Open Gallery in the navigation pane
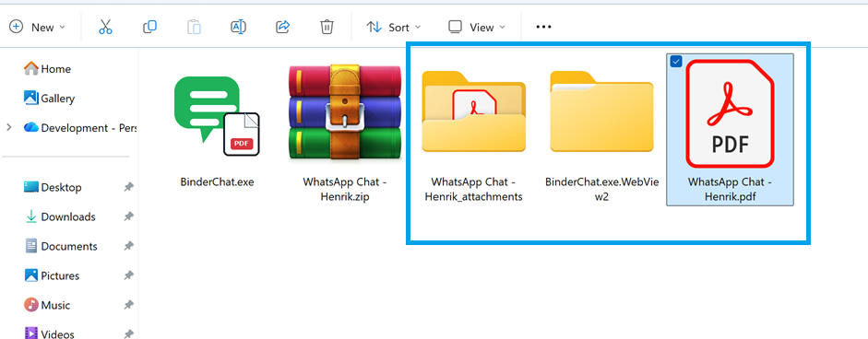The width and height of the screenshot is (868, 339). point(49,99)
